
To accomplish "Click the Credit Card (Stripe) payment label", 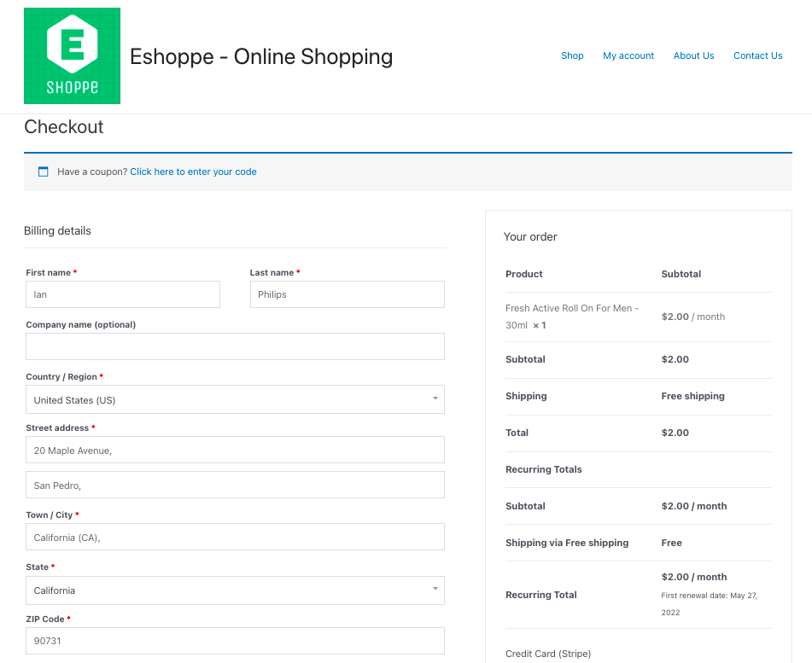I will [548, 654].
